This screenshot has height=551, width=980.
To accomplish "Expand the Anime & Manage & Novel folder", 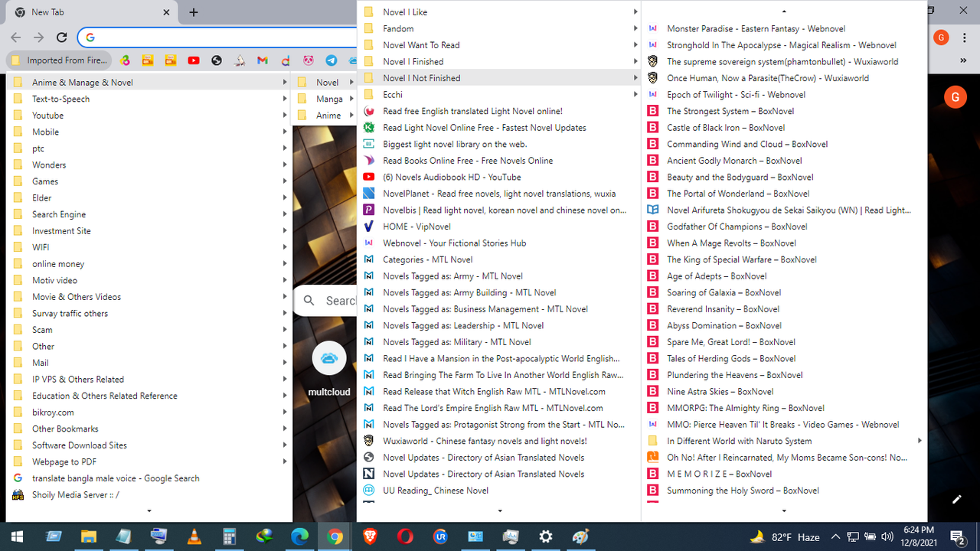I will pyautogui.click(x=150, y=83).
